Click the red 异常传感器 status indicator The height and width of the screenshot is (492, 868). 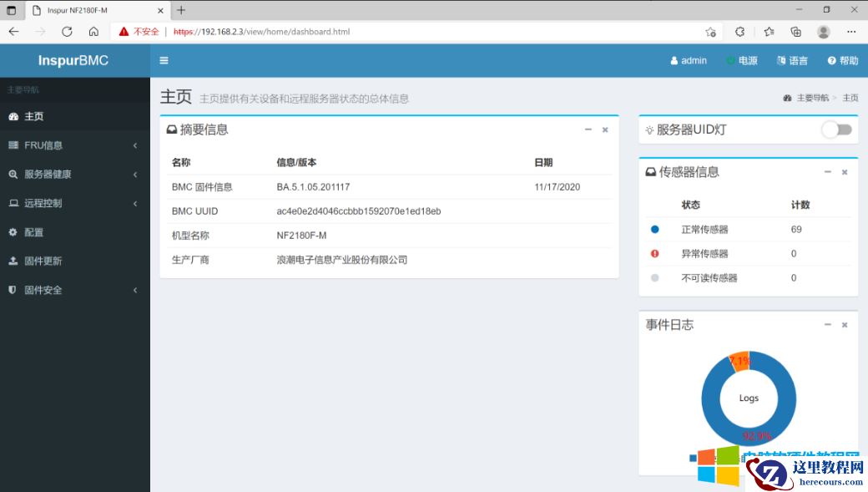pyautogui.click(x=654, y=253)
